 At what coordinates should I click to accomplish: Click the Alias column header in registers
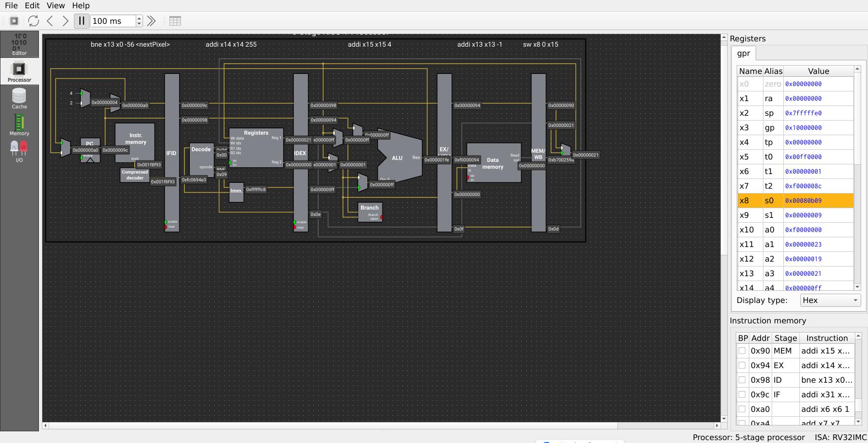(773, 71)
